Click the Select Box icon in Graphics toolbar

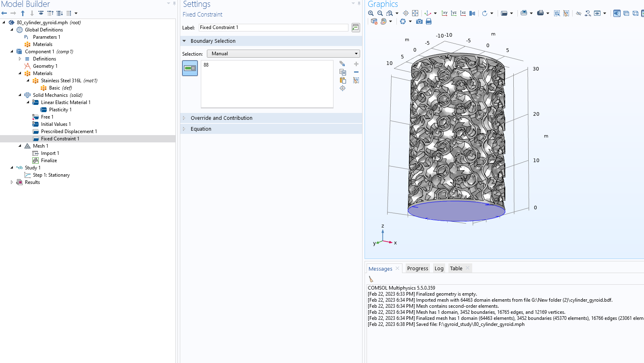tap(557, 13)
